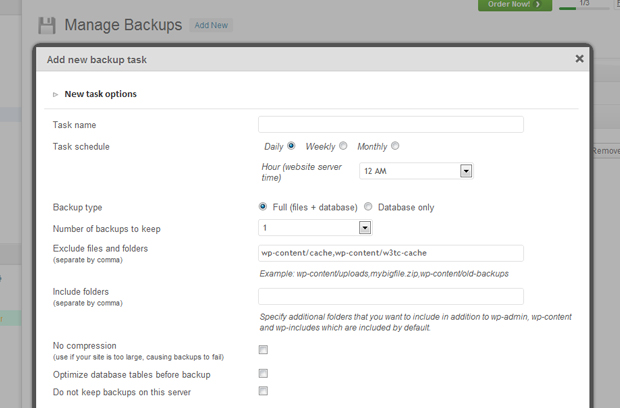Check Do not keep backups on this server

(x=263, y=391)
